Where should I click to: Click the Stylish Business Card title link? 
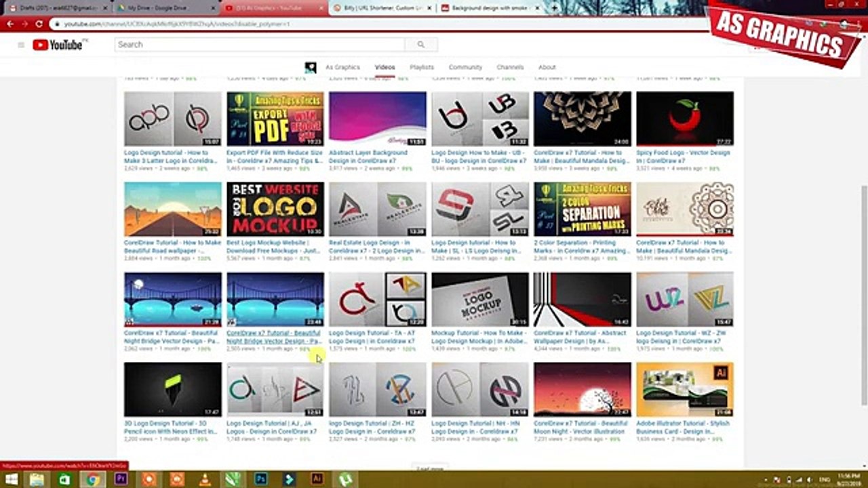tap(683, 427)
